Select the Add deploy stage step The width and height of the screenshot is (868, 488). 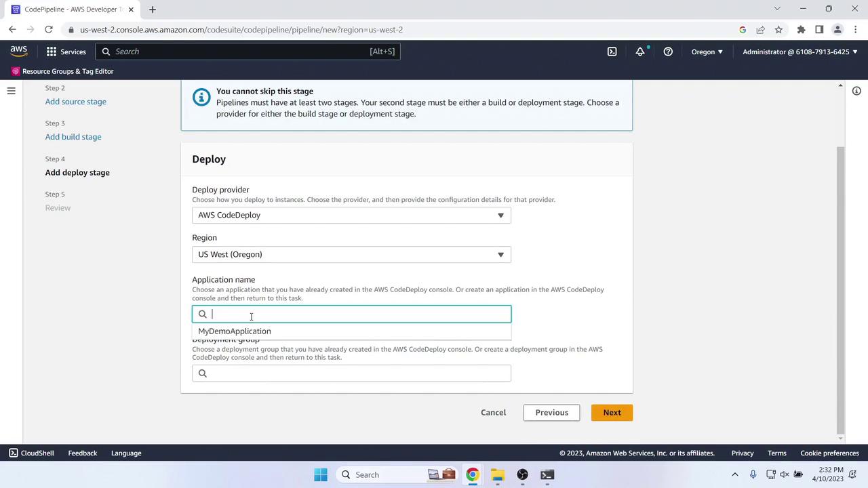77,172
